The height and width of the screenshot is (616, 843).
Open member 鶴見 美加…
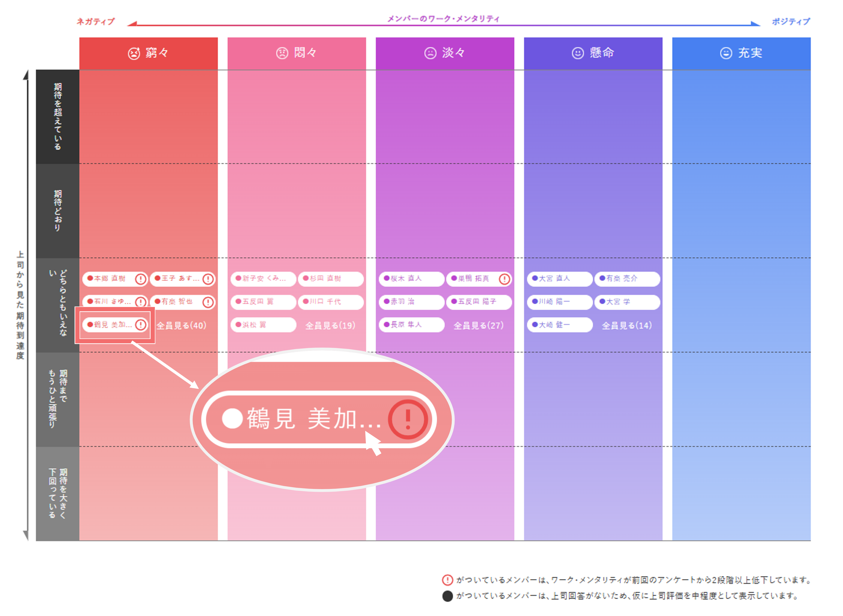pyautogui.click(x=115, y=325)
